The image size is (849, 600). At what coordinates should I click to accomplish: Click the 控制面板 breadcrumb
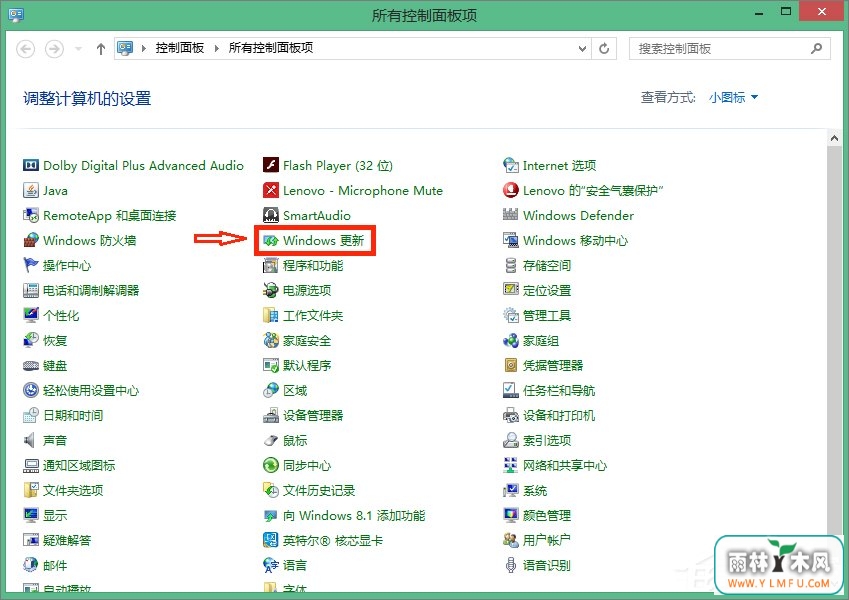coord(180,48)
